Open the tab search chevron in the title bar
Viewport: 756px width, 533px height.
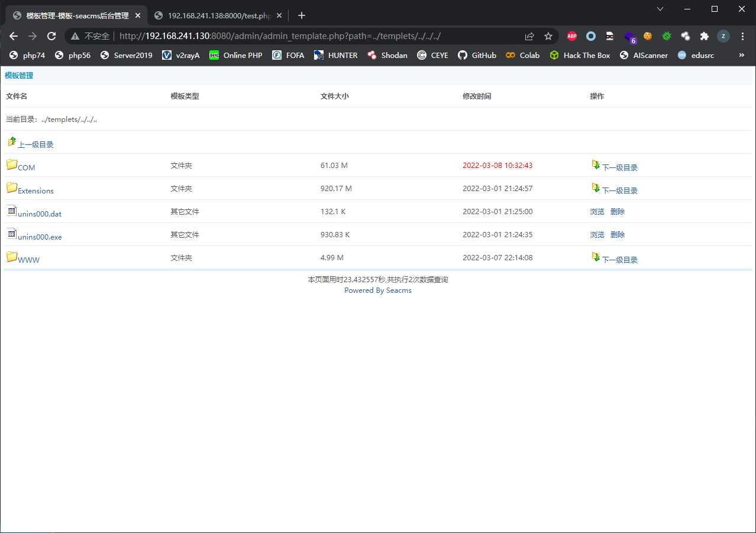point(661,9)
